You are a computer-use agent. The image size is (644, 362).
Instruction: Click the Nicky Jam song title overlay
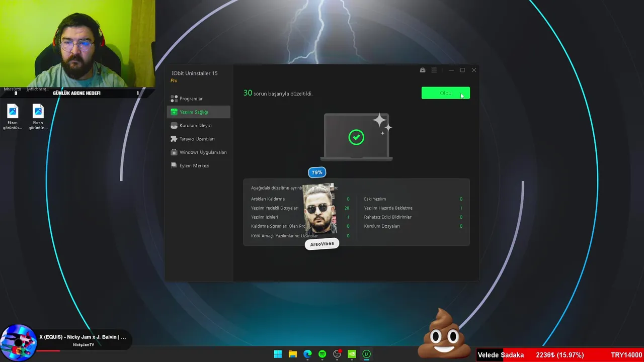click(x=83, y=337)
